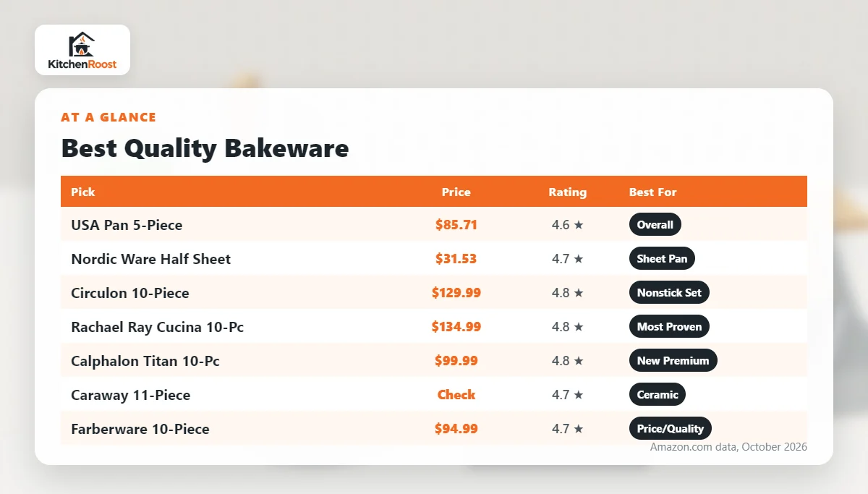Click the 'Best For' column header
The height and width of the screenshot is (494, 868).
(x=653, y=192)
